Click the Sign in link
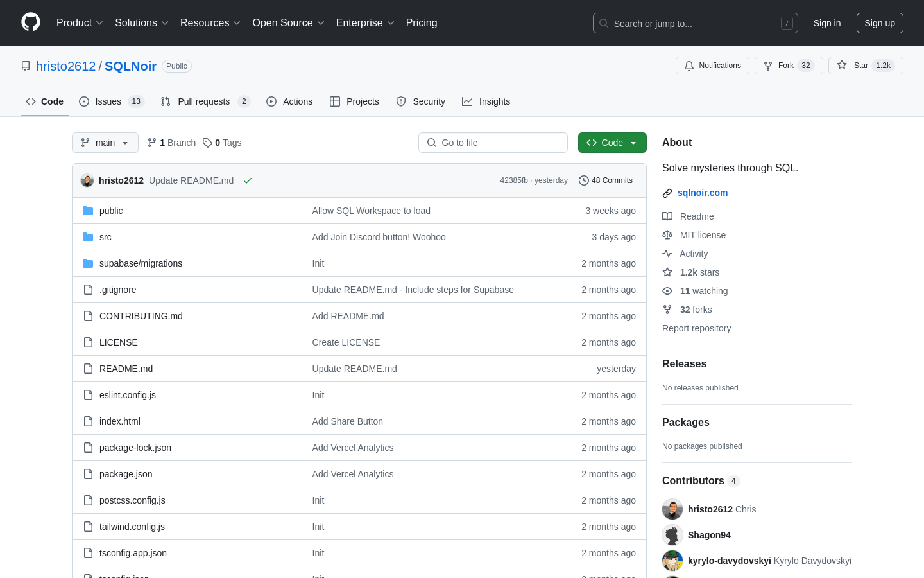 click(827, 23)
